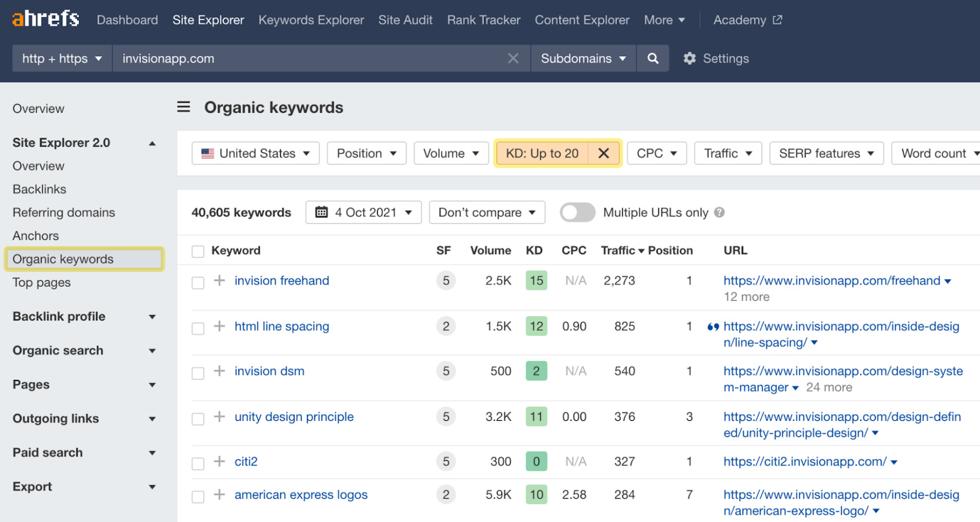Image resolution: width=980 pixels, height=522 pixels.
Task: Open the United States country dropdown
Action: click(255, 153)
